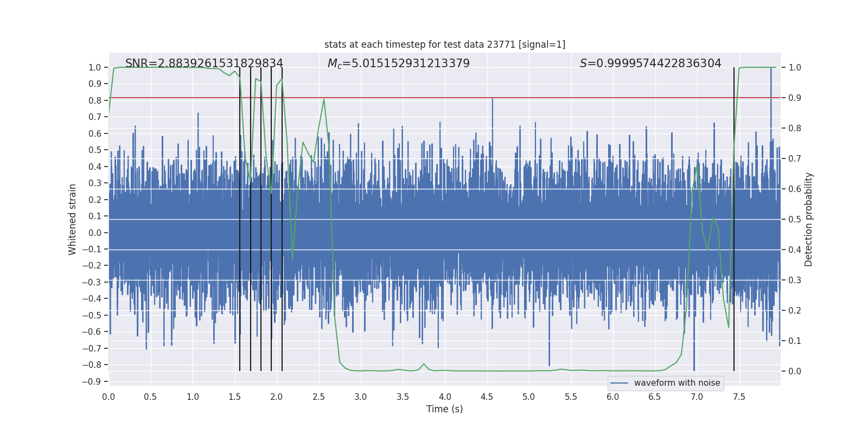Select the Detection probability axis tick label 0.3
Image resolution: width=868 pixels, height=434 pixels.
tap(795, 280)
